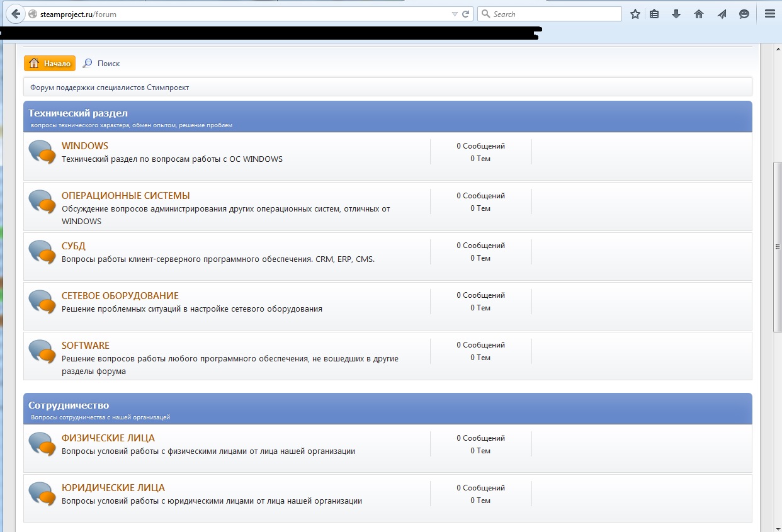Click speech bubble icon for ФИЗИЧЕСКИЕ ЛИЦА

(x=43, y=444)
